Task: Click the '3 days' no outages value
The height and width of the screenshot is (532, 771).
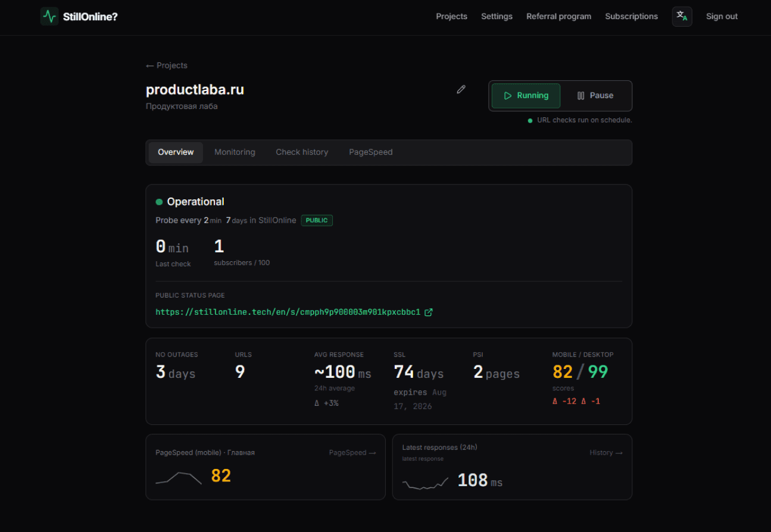Action: click(x=176, y=373)
